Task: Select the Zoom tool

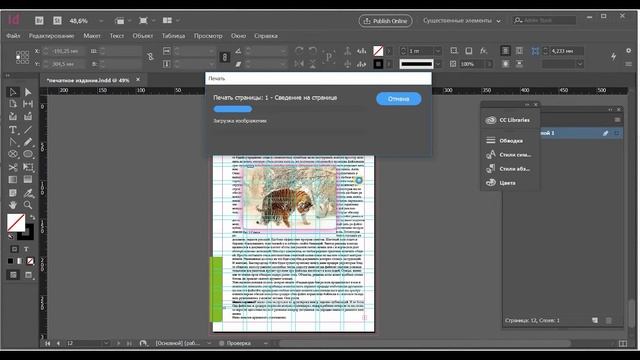Action: click(28, 205)
